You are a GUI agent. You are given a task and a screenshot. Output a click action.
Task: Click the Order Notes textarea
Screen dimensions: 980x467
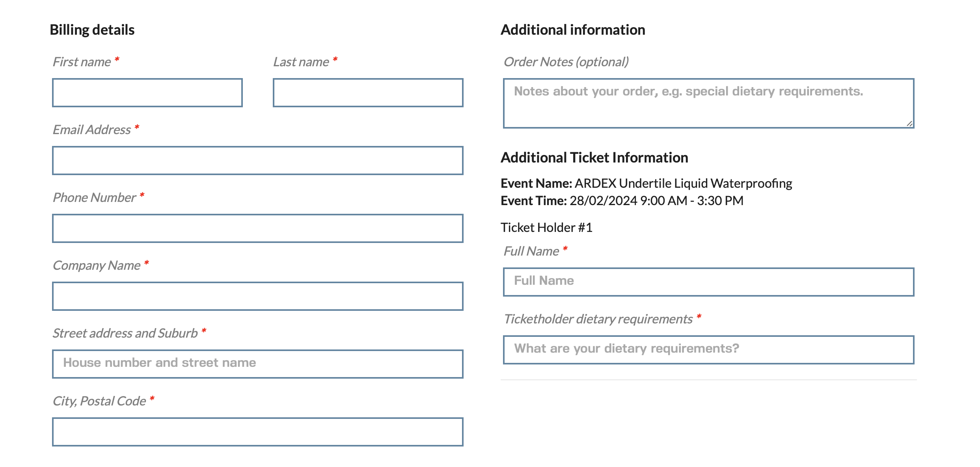click(709, 103)
